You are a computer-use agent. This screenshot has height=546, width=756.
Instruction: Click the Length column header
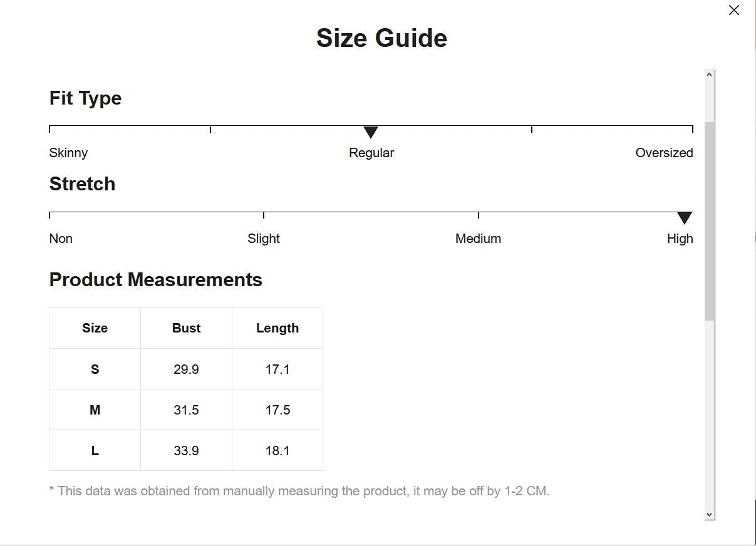coord(277,328)
